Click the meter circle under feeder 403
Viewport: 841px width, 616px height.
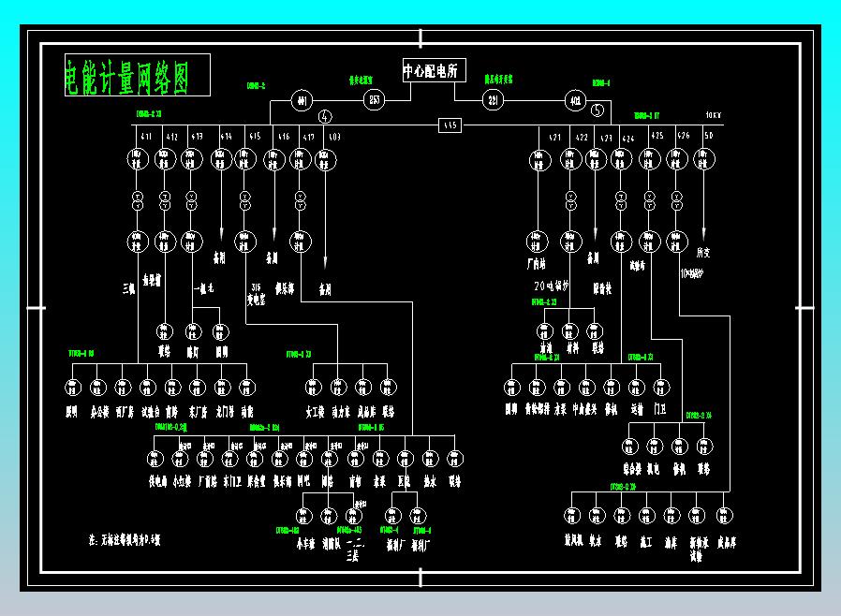click(325, 159)
